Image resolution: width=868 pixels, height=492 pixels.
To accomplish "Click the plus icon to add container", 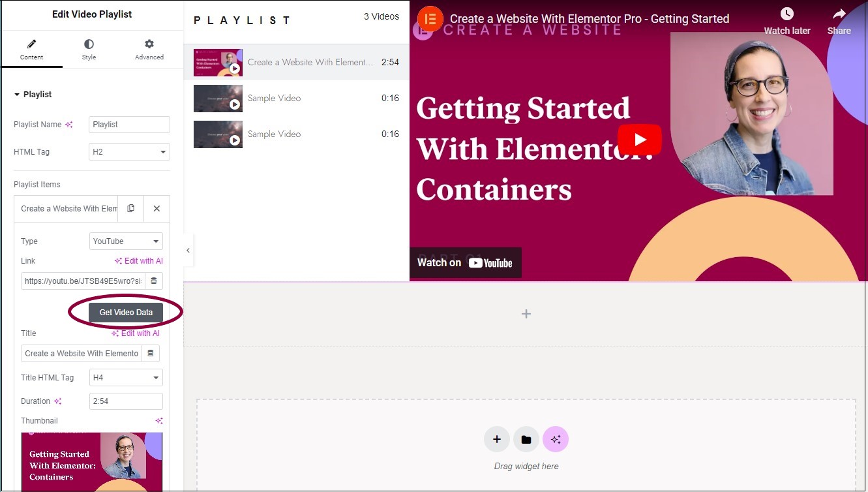I will point(526,314).
